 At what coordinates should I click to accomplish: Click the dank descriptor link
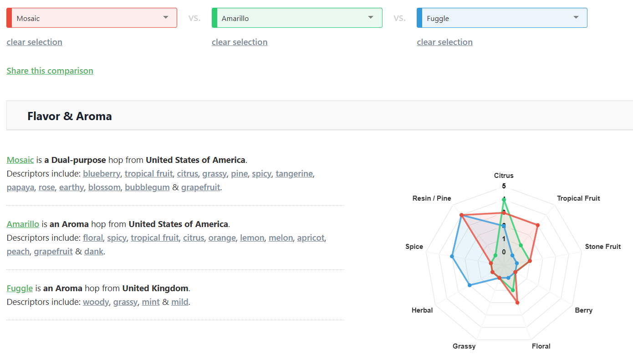[x=94, y=252]
